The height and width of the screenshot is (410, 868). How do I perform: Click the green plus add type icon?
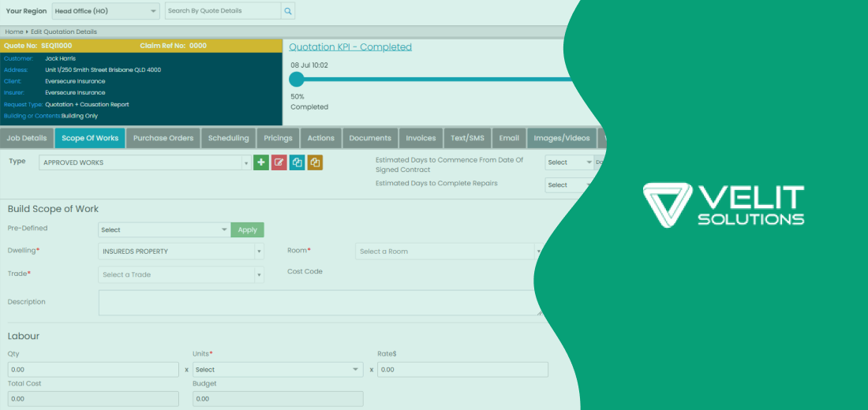tap(261, 162)
